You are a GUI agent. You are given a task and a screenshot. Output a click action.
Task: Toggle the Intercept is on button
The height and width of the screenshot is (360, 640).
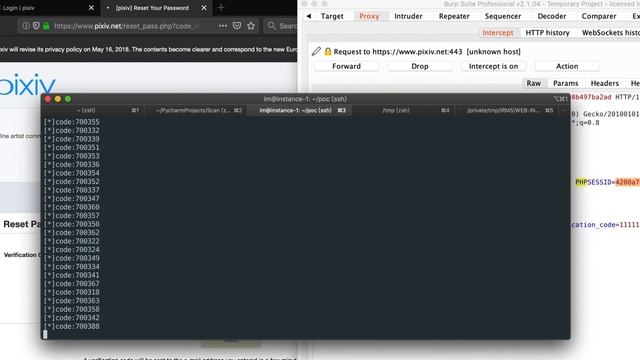pos(493,66)
